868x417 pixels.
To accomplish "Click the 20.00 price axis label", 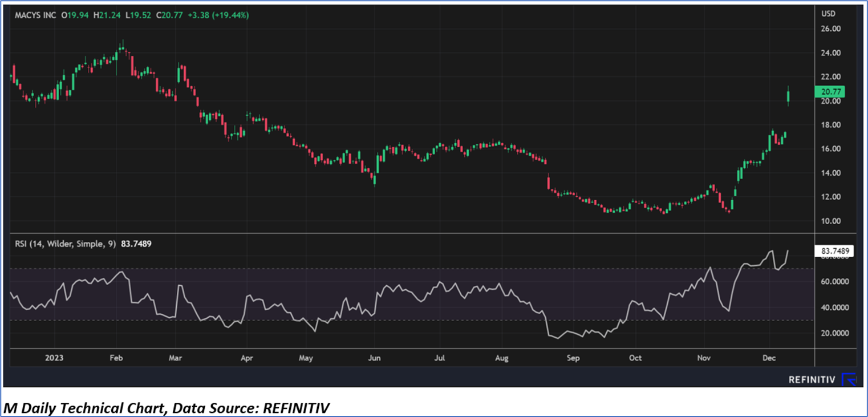I will point(830,101).
